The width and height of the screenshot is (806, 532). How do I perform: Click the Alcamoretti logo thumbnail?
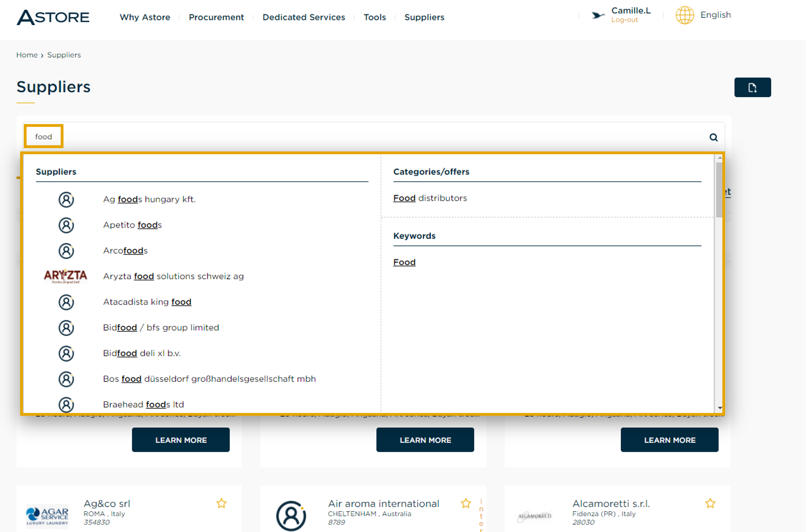tap(535, 516)
